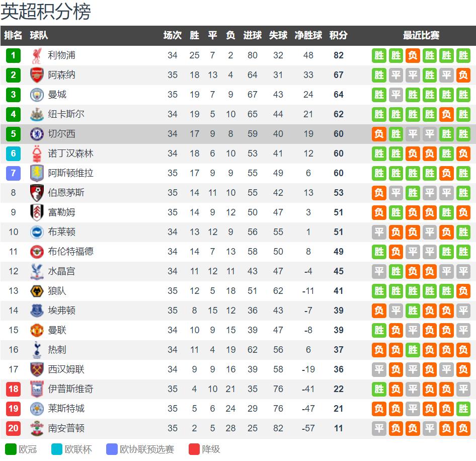
Task: Open 纽卡斯尔 team name link
Action: [66, 114]
